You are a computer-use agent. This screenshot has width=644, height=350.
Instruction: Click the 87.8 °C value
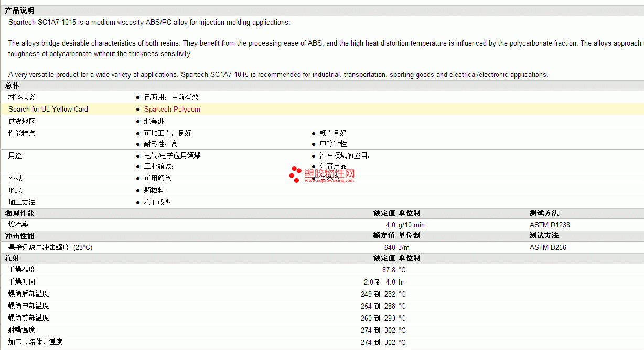pyautogui.click(x=394, y=270)
